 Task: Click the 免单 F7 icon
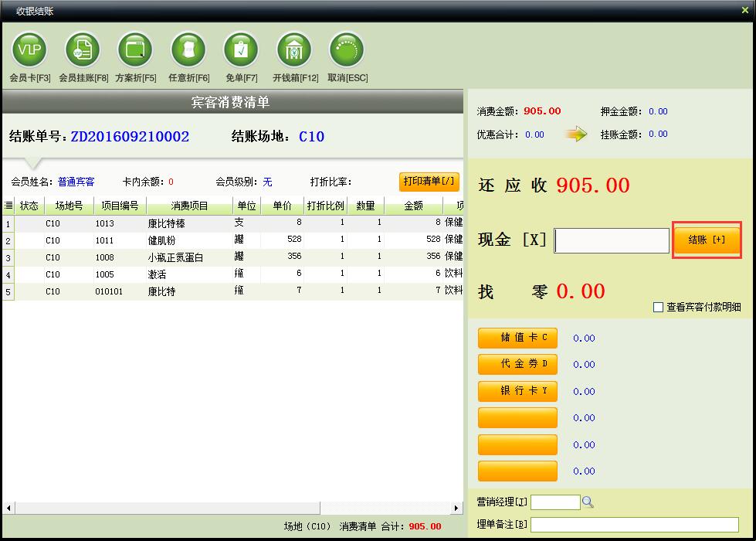[241, 49]
